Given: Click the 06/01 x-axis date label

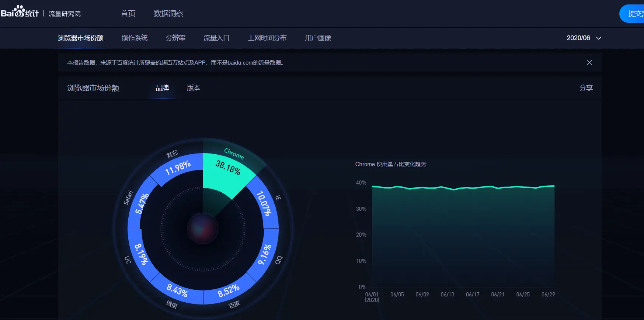Looking at the screenshot, I should (372, 295).
